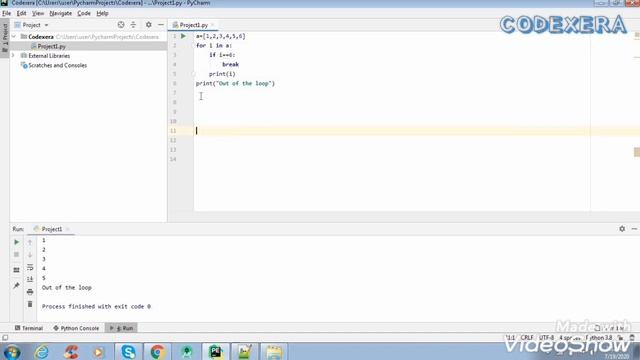Minimize the Run panel with hide icon
The height and width of the screenshot is (360, 640).
pyautogui.click(x=634, y=229)
